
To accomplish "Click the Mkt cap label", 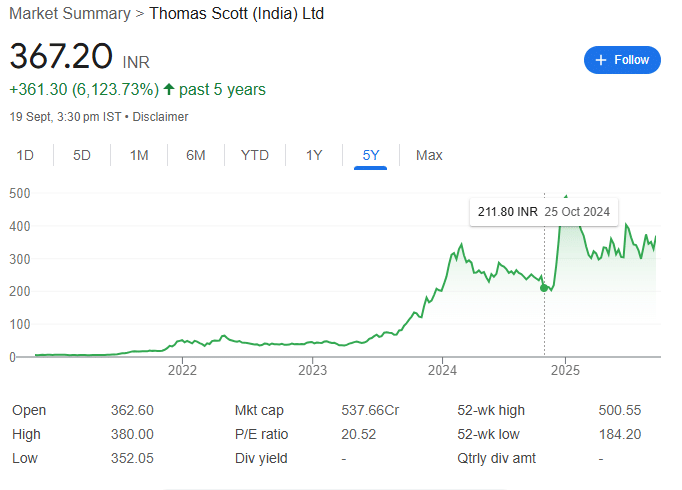I will pos(259,410).
